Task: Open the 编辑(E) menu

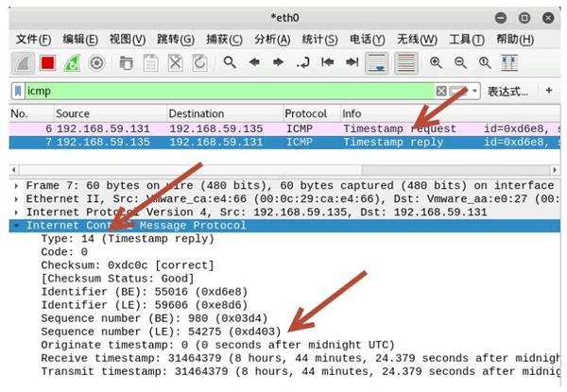Action: pos(80,40)
